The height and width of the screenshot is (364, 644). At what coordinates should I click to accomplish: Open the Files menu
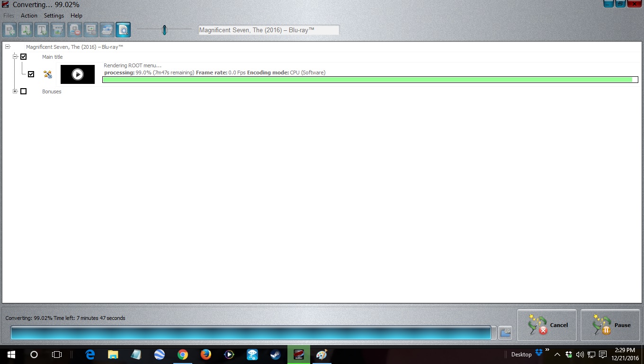click(x=9, y=16)
